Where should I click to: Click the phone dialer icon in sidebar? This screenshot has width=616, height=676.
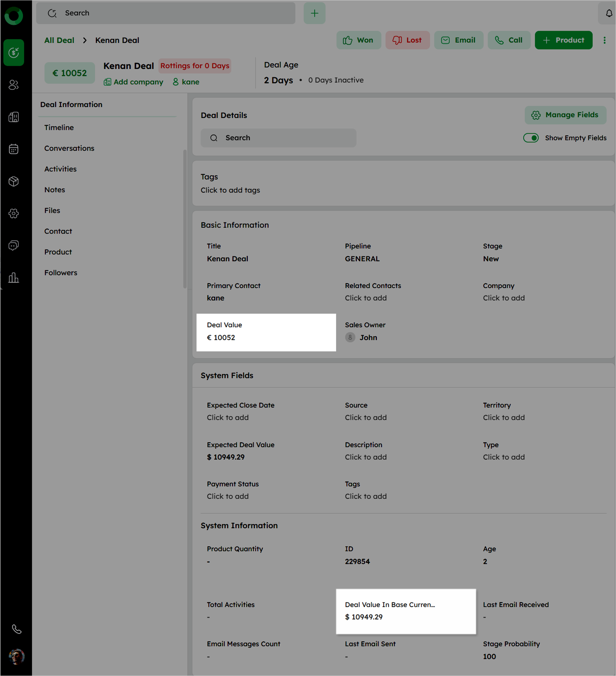coord(16,629)
